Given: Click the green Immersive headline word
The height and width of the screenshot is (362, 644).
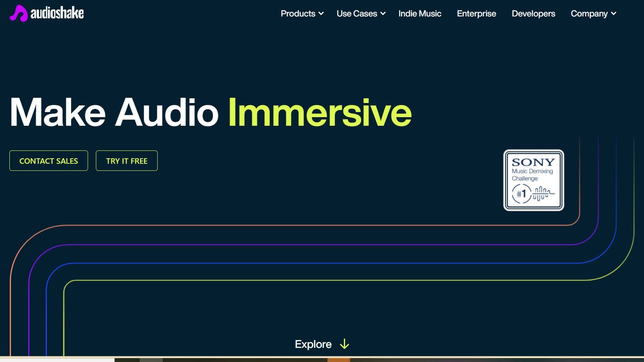Looking at the screenshot, I should (319, 113).
